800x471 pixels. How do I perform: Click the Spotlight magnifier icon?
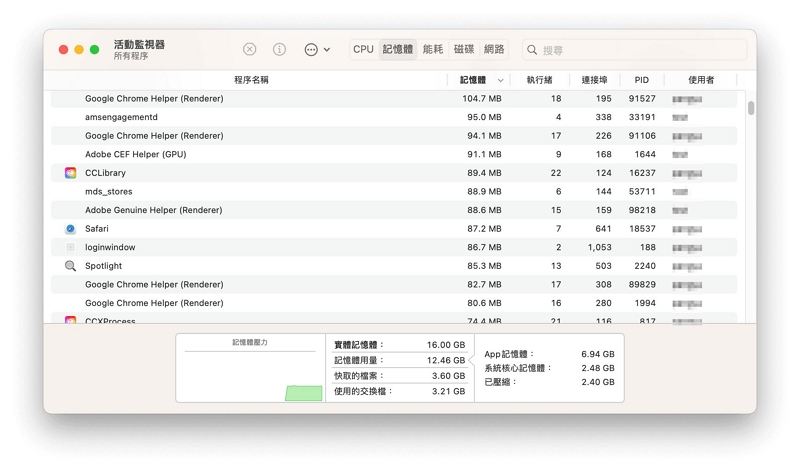70,266
